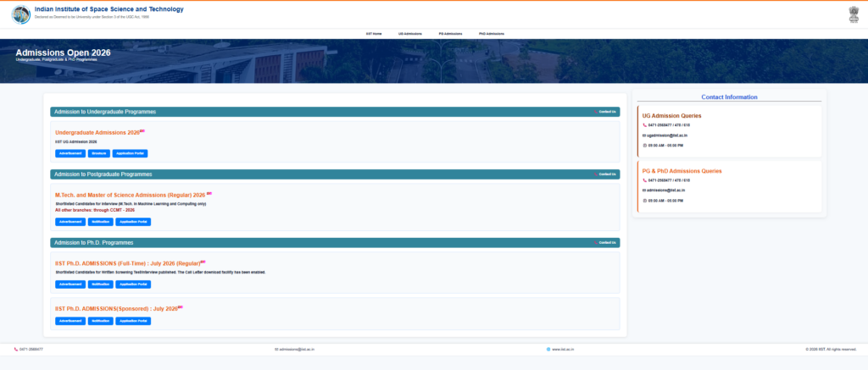The image size is (868, 370).
Task: Click the clock icon in UG Admission Queries
Action: click(644, 145)
